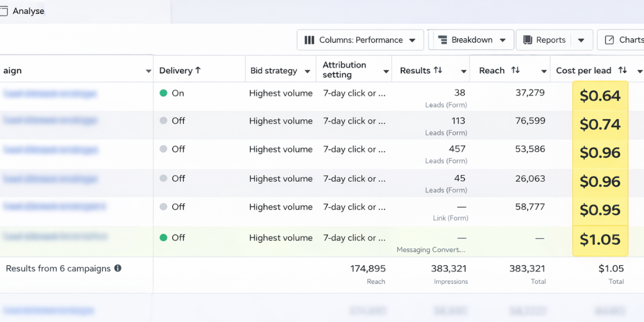Toggle the Off delivery switch in second row
This screenshot has width=644, height=322.
[164, 121]
